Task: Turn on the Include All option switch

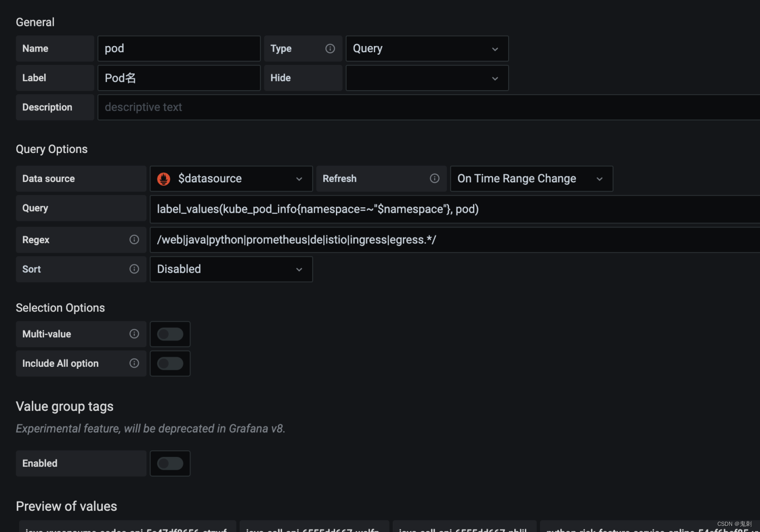Action: tap(170, 363)
